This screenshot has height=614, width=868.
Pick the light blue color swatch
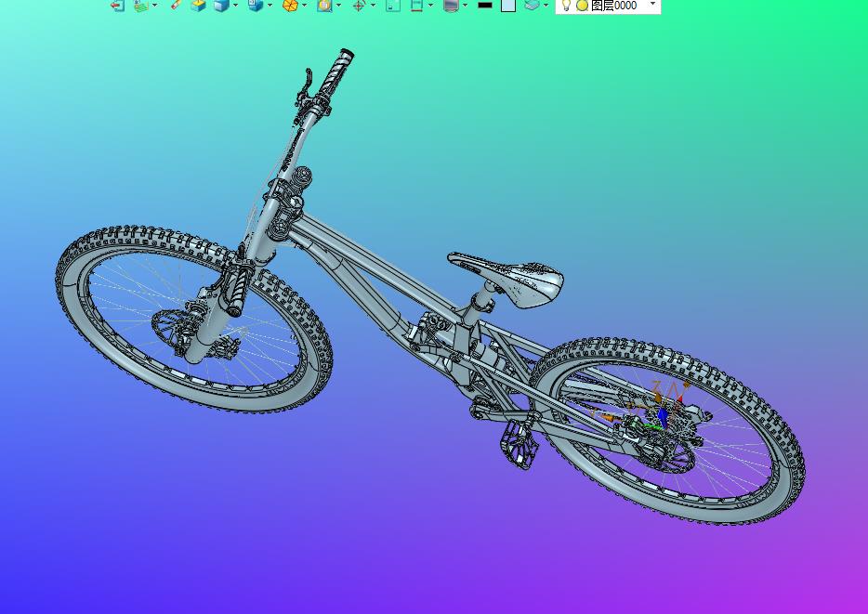(x=508, y=6)
